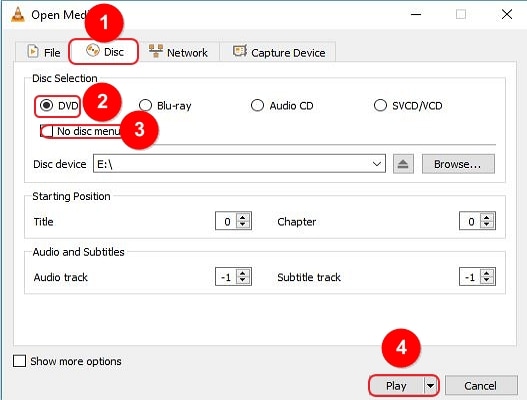
Task: Close the Open Media window
Action: 507,14
